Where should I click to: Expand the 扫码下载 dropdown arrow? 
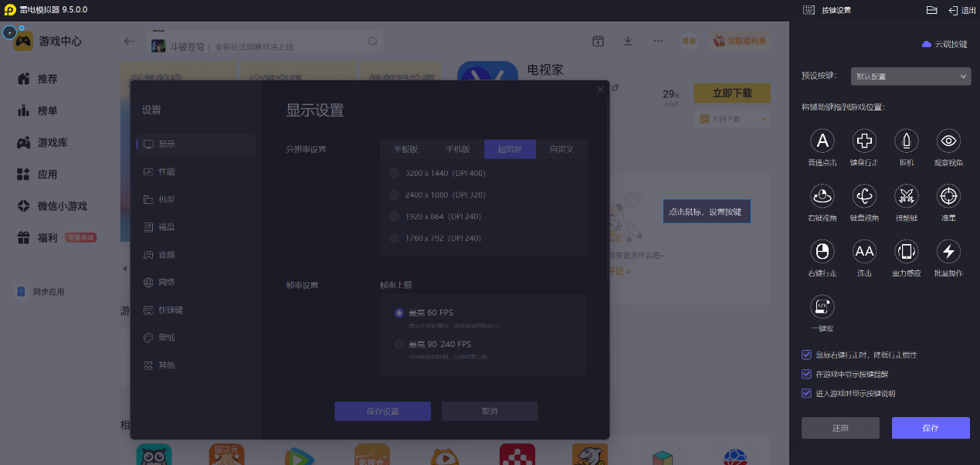tap(765, 119)
